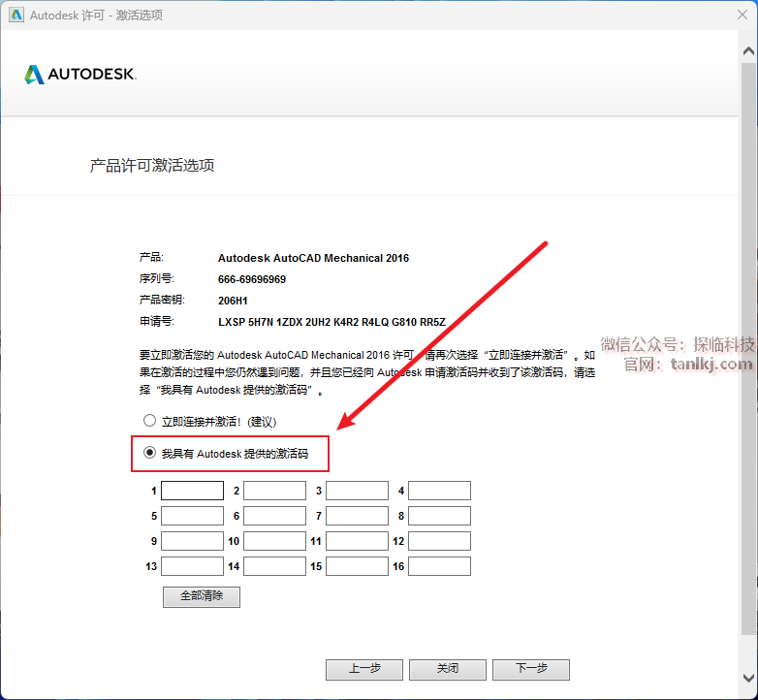Click activation code field 15
The image size is (758, 700).
coord(358,566)
